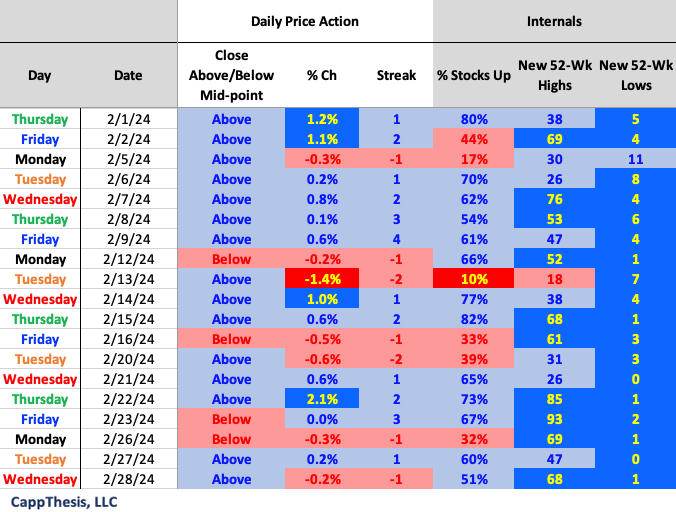Select the New 52-Wk Highs header

[x=554, y=75]
